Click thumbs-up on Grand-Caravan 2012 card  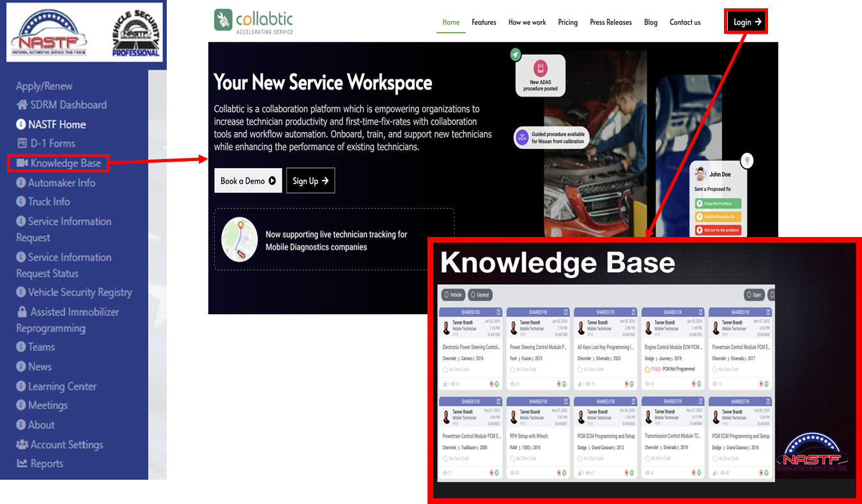coord(580,473)
